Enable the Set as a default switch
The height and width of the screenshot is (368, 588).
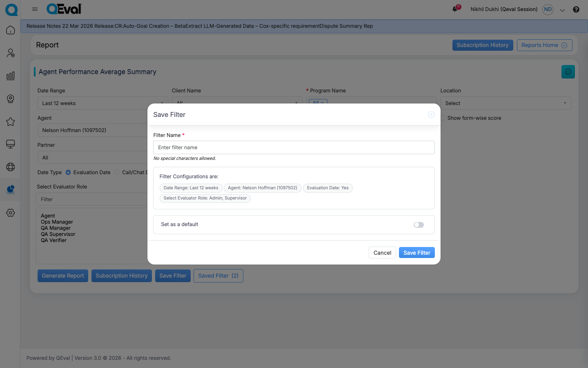(419, 225)
